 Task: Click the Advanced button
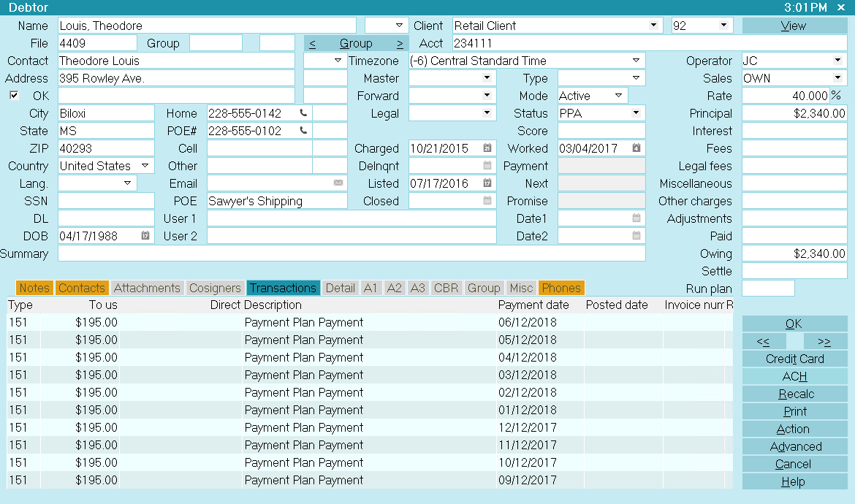pyautogui.click(x=794, y=446)
